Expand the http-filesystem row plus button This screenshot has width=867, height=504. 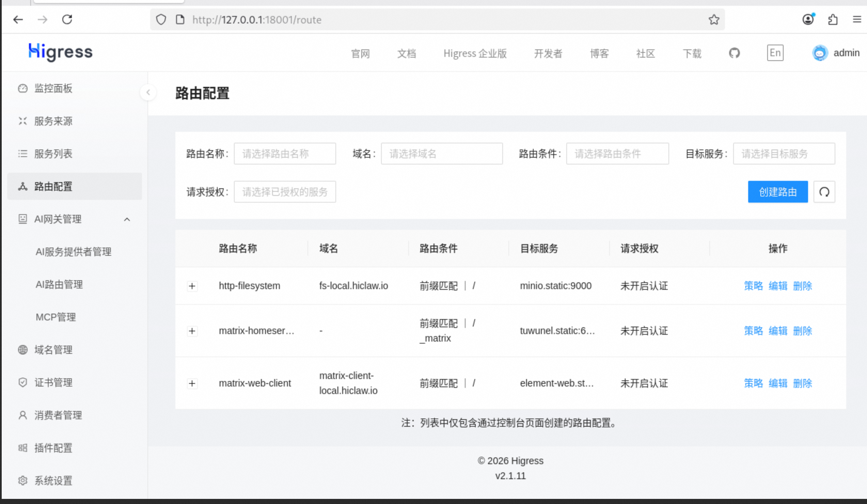tap(192, 286)
